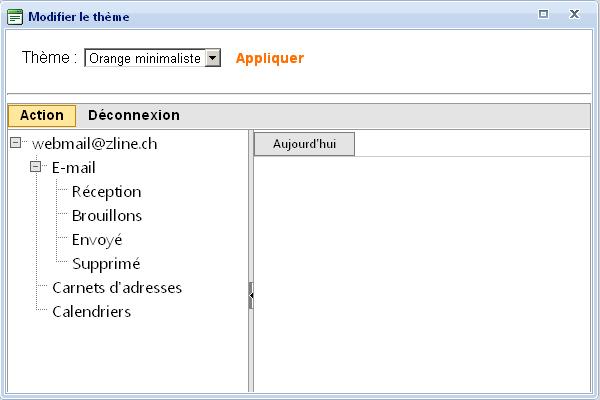Screen dimensions: 600x400
Task: Select the webmail@zline.ch account label
Action: [x=94, y=144]
